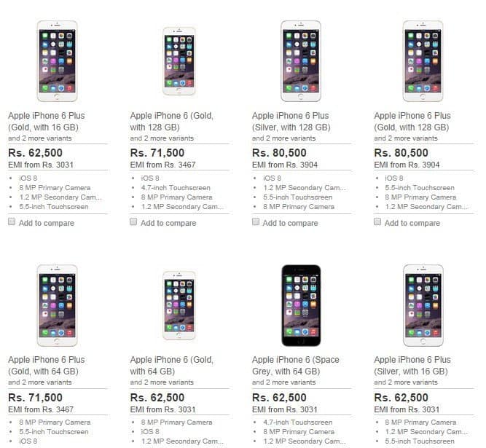Open the iPhone 6 Gold 128 GB product image
This screenshot has height=448, width=486.
click(x=179, y=61)
